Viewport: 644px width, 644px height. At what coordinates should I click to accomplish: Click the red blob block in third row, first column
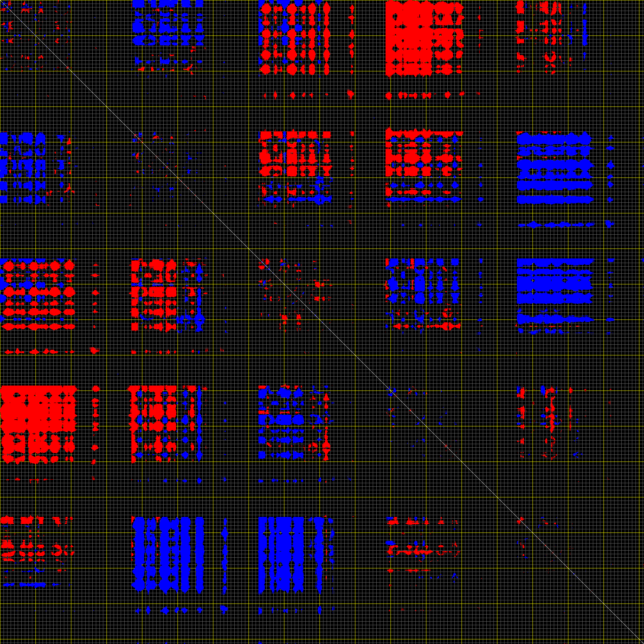(x=37, y=295)
